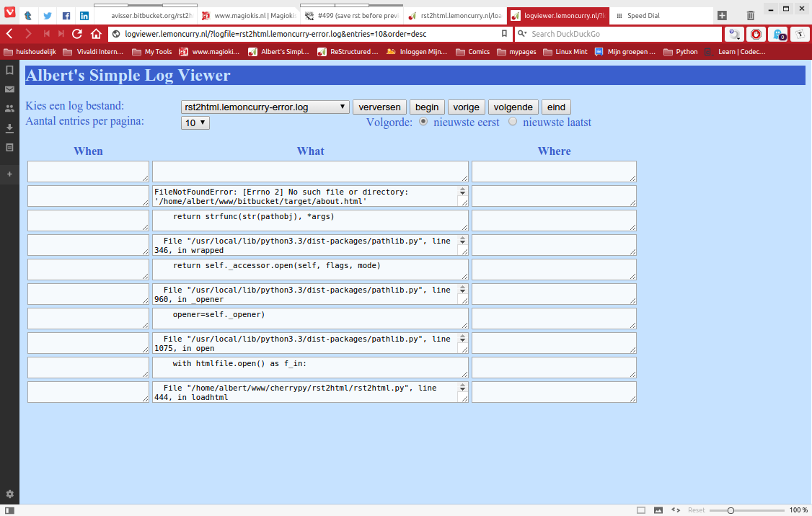812x516 pixels.
Task: Click the verversen button
Action: [379, 107]
